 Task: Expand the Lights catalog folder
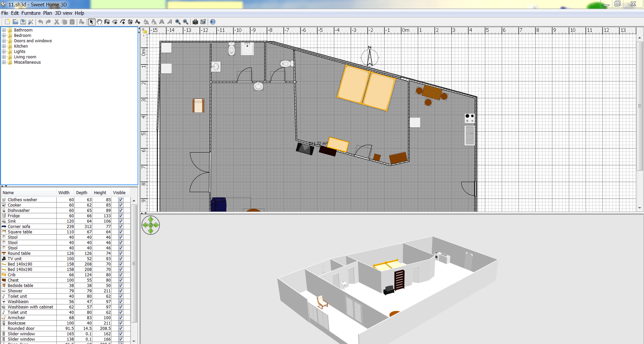pyautogui.click(x=4, y=52)
